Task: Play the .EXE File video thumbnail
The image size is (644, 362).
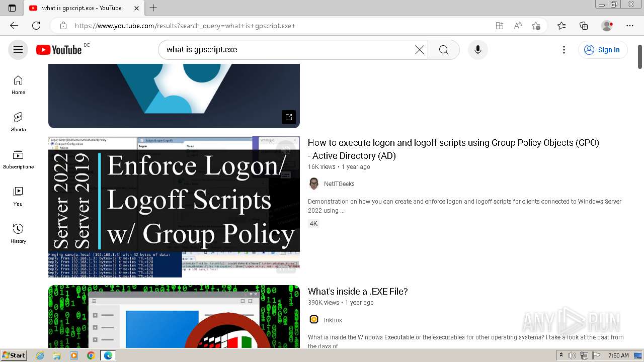Action: coord(174,316)
